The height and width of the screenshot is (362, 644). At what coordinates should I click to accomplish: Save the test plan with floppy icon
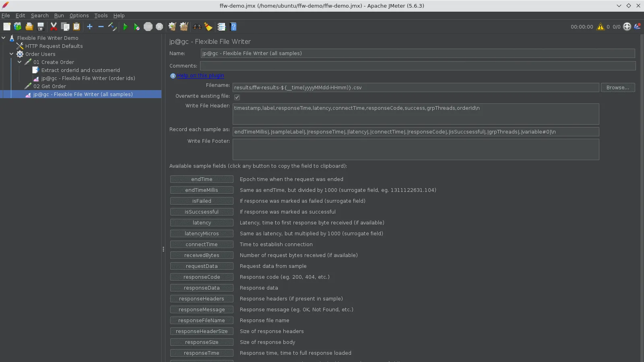pos(41,27)
